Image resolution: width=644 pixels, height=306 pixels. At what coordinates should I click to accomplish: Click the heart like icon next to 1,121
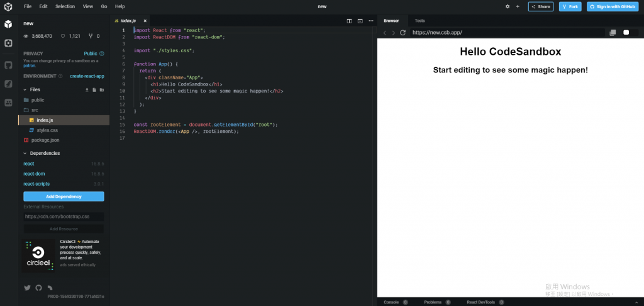tap(63, 36)
